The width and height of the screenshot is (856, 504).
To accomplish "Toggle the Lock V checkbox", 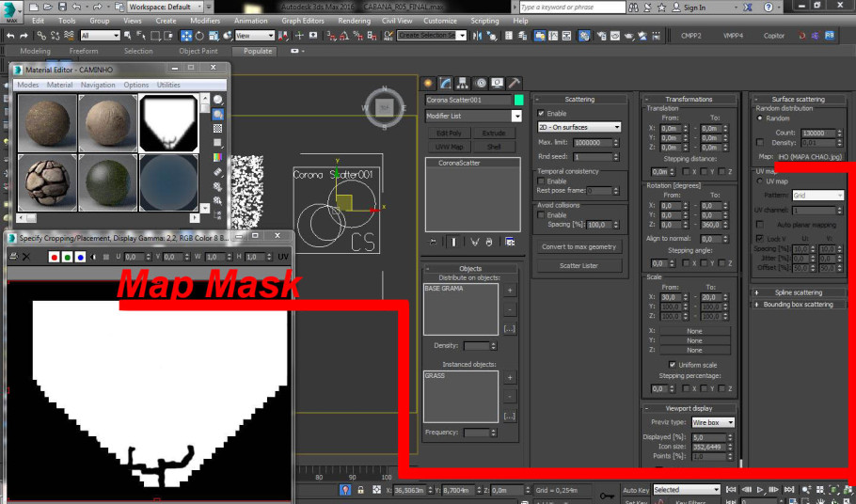I will click(759, 238).
